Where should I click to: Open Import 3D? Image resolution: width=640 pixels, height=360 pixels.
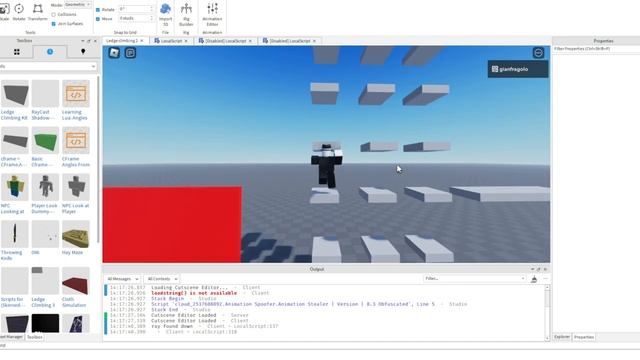(165, 15)
